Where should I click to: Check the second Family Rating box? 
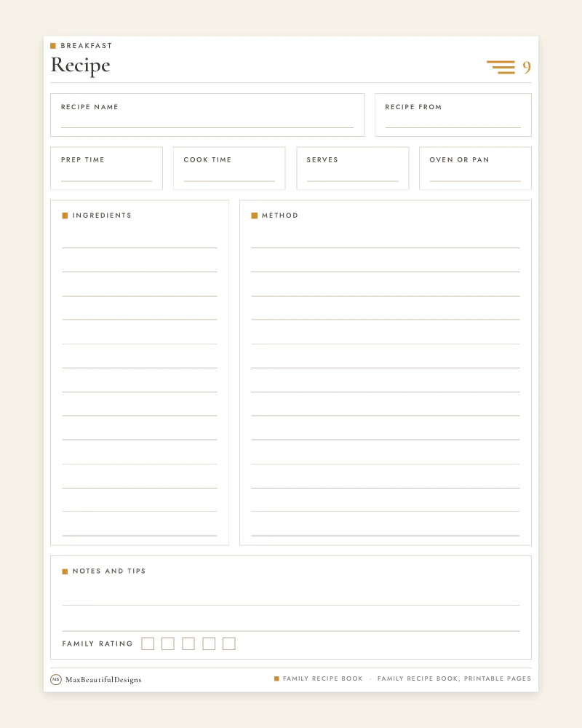tap(168, 644)
